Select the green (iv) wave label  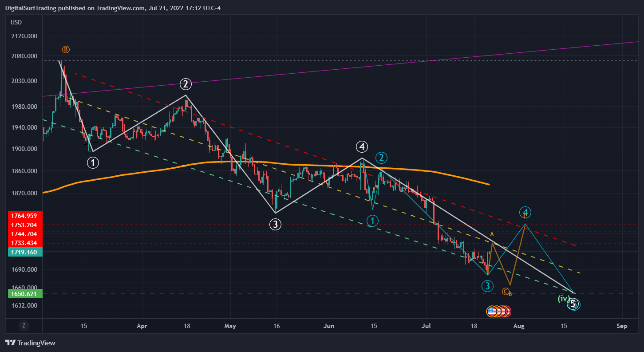click(x=564, y=298)
